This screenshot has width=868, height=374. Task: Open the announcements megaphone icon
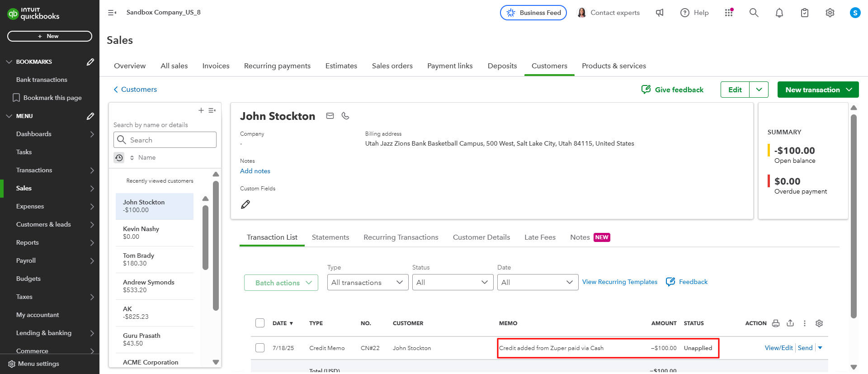click(660, 13)
